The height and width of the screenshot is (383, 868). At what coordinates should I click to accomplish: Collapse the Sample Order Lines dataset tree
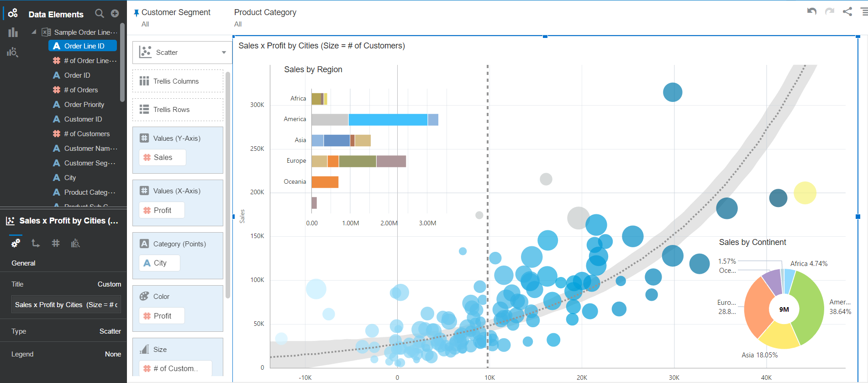click(x=34, y=32)
